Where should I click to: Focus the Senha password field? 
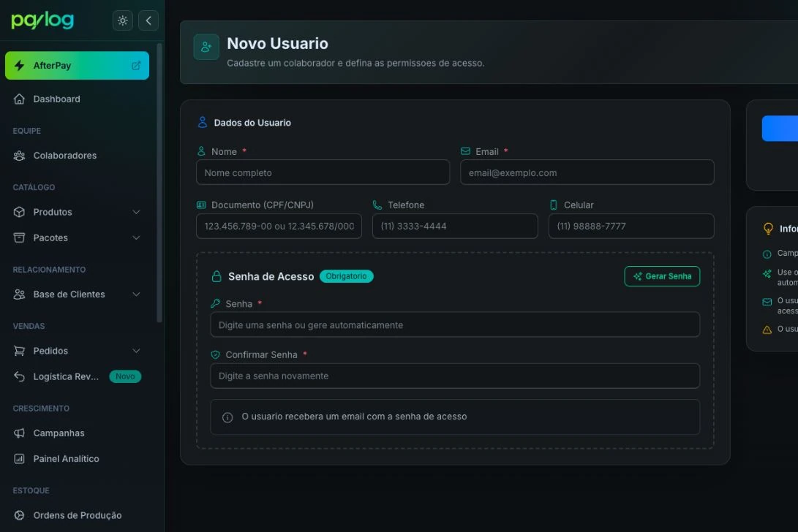click(455, 324)
